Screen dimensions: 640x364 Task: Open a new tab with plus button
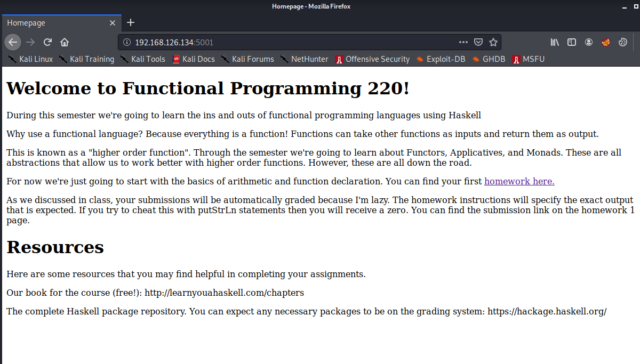point(131,22)
